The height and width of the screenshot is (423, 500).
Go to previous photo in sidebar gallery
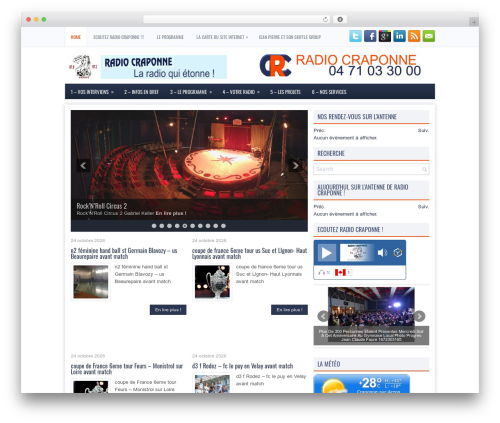323,316
